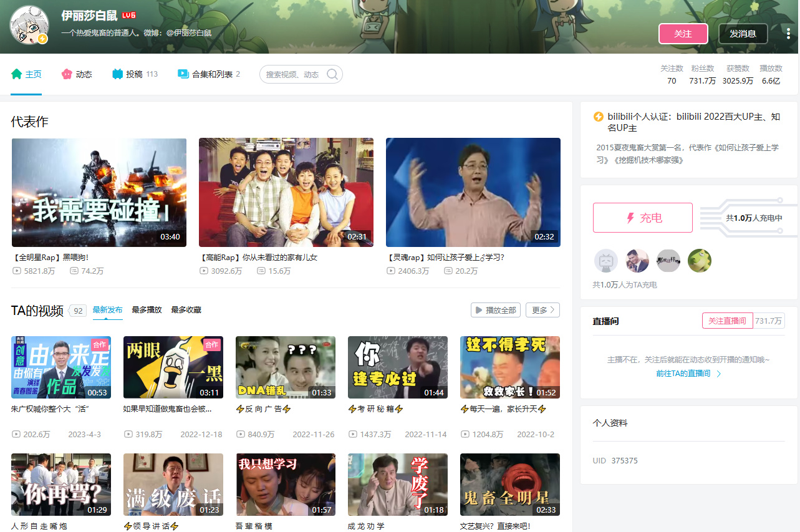Go to 前往TA的直播间 arrow link
Screen dimensions: 800x532
pyautogui.click(x=688, y=374)
